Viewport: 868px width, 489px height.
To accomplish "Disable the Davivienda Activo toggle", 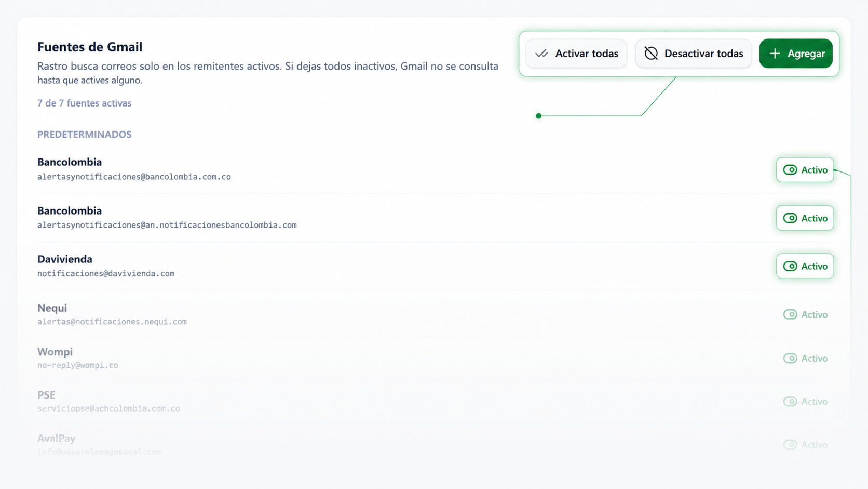I will [805, 266].
